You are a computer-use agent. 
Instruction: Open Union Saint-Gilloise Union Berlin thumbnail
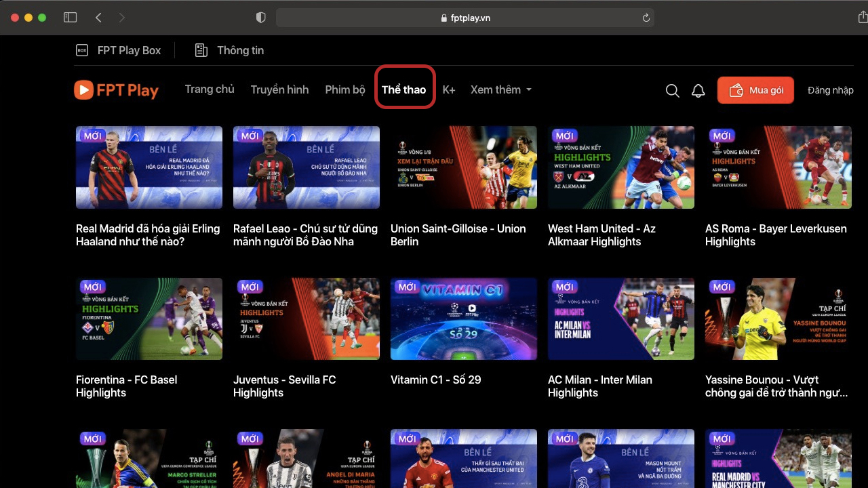pos(464,167)
